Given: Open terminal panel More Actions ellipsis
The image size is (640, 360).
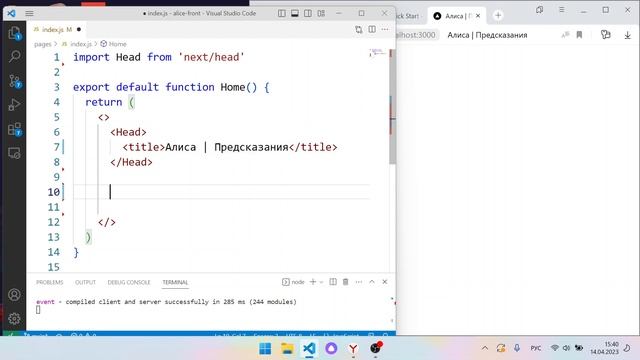Looking at the screenshot, I should (x=359, y=282).
